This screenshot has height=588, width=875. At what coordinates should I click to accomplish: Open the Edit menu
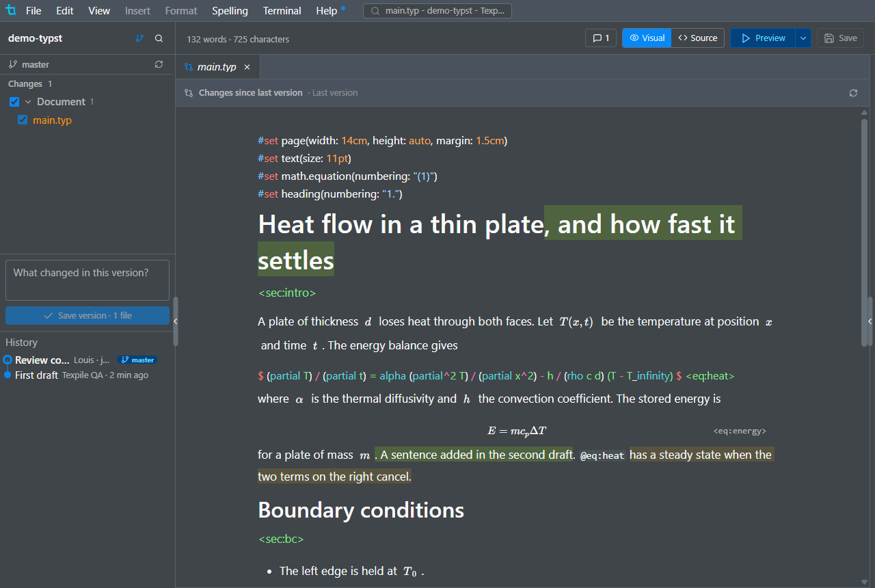click(65, 11)
